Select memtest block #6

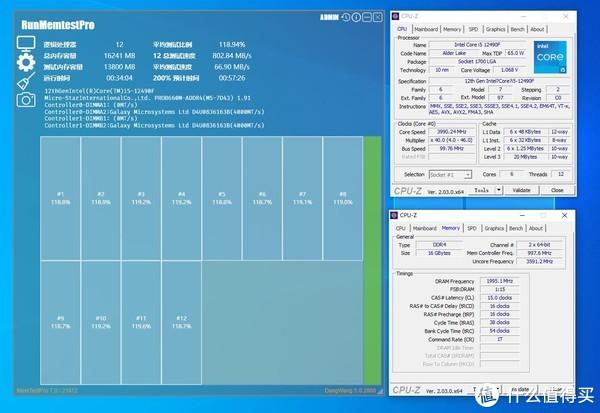pos(262,198)
